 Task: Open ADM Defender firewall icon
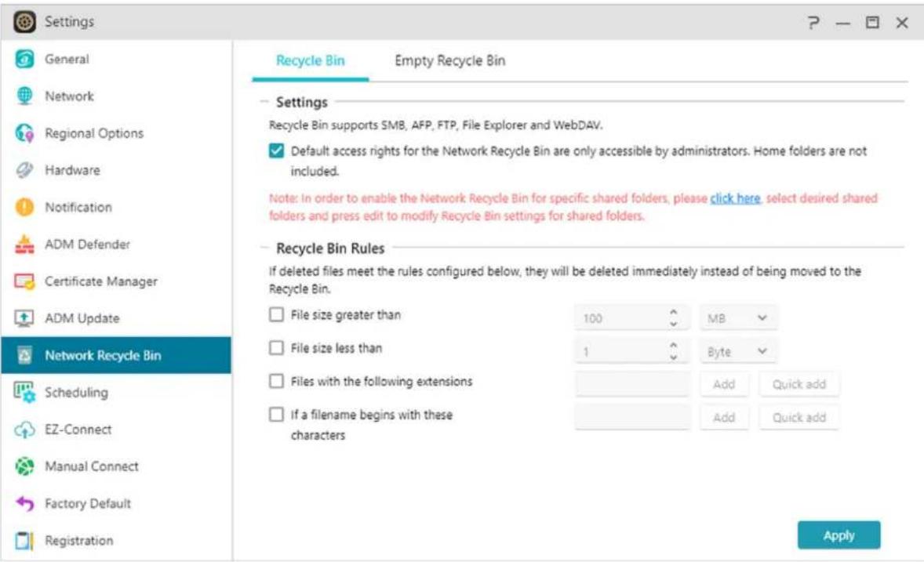[24, 245]
